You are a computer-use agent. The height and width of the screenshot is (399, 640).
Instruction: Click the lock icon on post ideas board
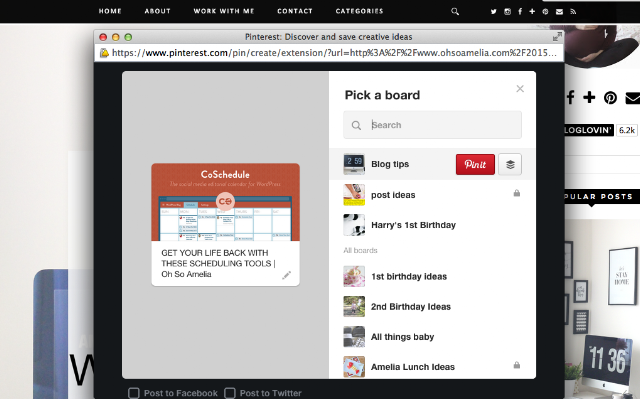[517, 193]
